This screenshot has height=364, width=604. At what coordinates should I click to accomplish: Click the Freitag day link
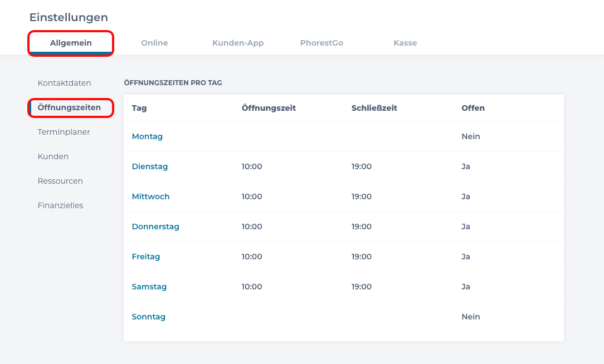pyautogui.click(x=145, y=257)
